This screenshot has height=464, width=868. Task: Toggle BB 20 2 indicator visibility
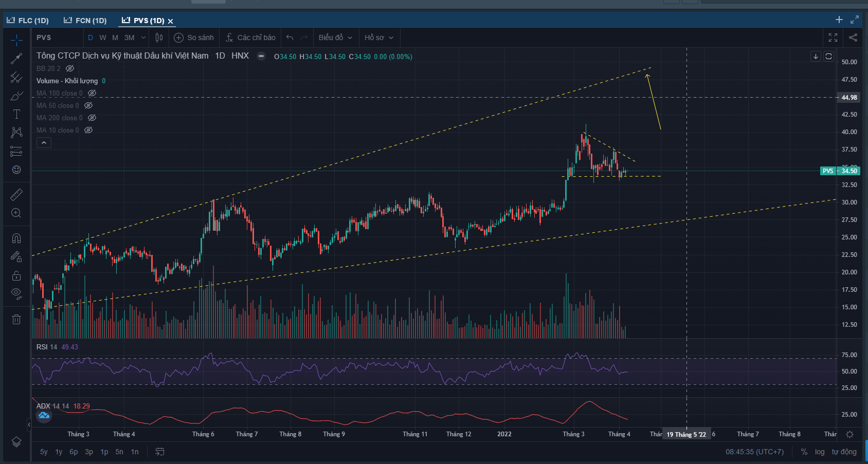pos(70,68)
